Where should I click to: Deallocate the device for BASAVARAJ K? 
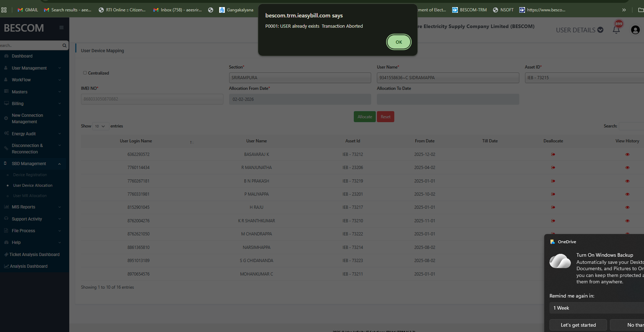(x=553, y=154)
